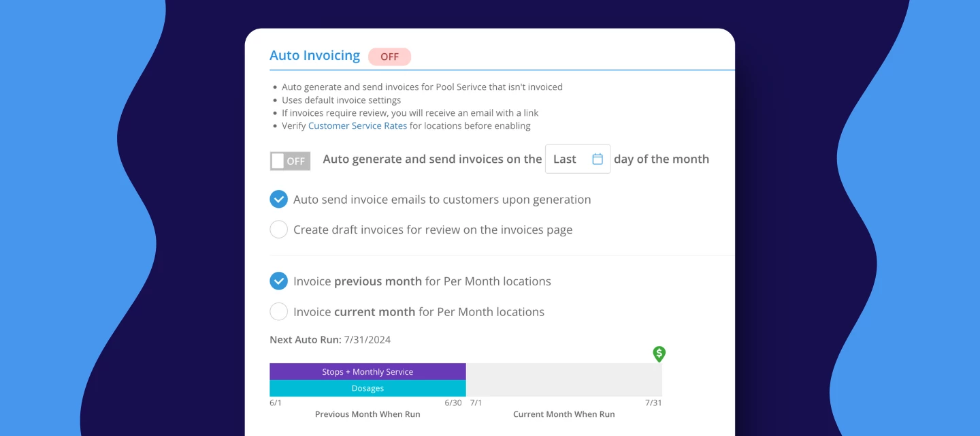Click the gray current month bar

[x=564, y=380]
